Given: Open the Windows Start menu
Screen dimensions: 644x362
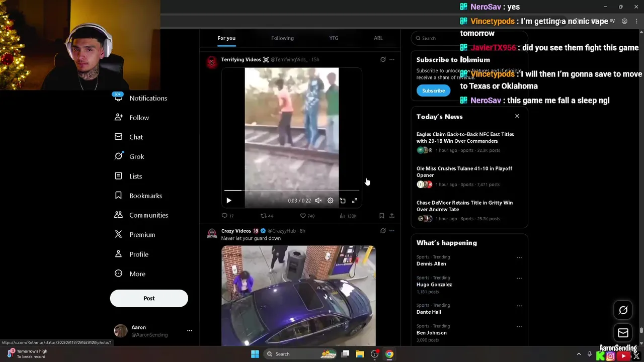Looking at the screenshot, I should point(255,354).
